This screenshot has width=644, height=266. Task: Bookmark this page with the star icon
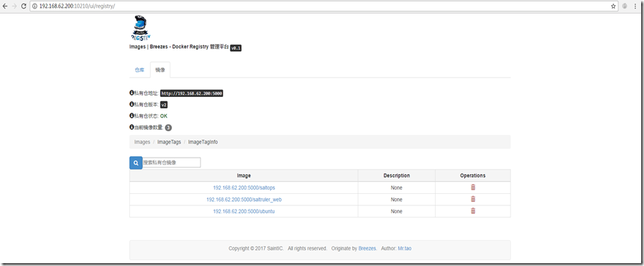(x=613, y=6)
